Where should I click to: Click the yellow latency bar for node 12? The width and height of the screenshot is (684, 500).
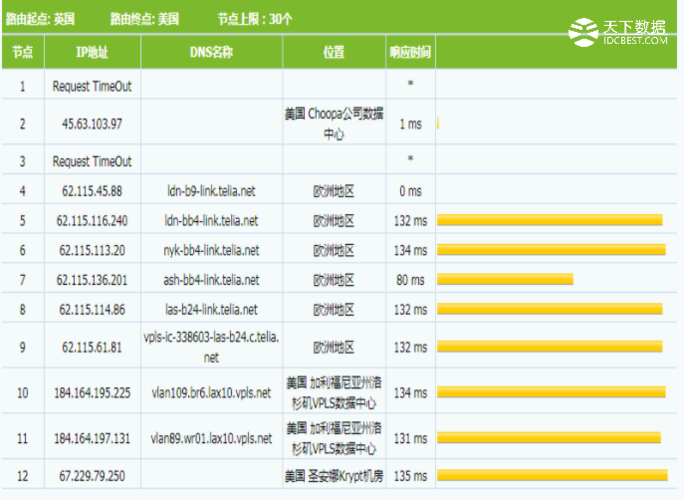pos(552,475)
